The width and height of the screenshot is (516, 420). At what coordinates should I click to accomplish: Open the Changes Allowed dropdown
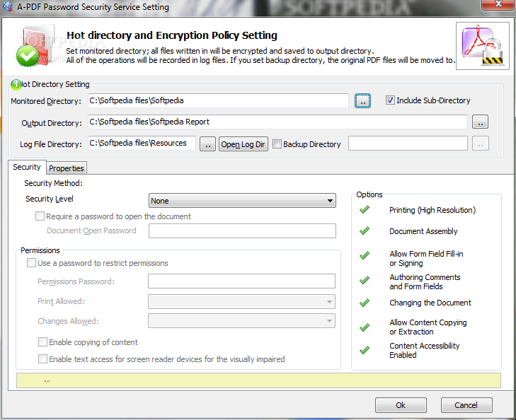click(x=241, y=321)
